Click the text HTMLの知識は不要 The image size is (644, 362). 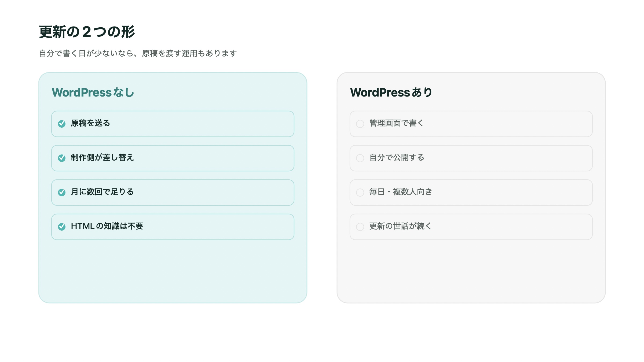[x=107, y=226]
